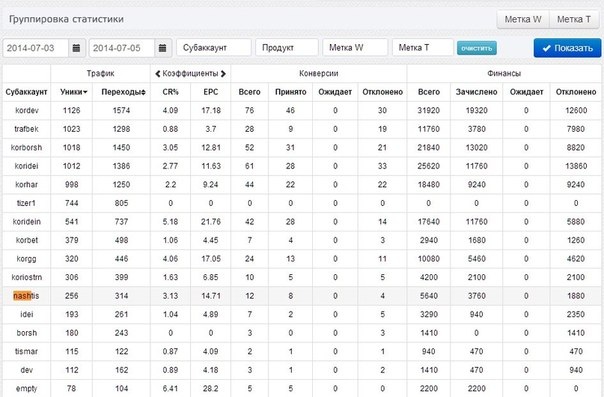Select the highlighted nashtis subaccount
The width and height of the screenshot is (604, 397).
tap(26, 296)
